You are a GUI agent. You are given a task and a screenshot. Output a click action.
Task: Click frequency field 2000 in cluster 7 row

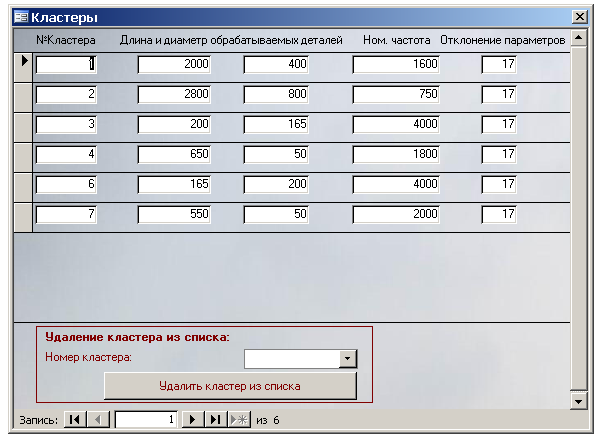(x=396, y=214)
